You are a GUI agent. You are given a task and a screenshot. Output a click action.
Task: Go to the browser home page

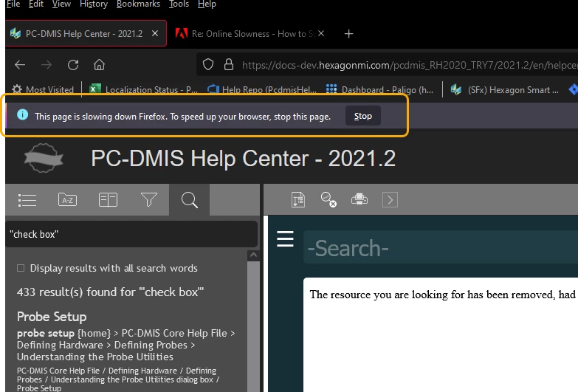[99, 65]
